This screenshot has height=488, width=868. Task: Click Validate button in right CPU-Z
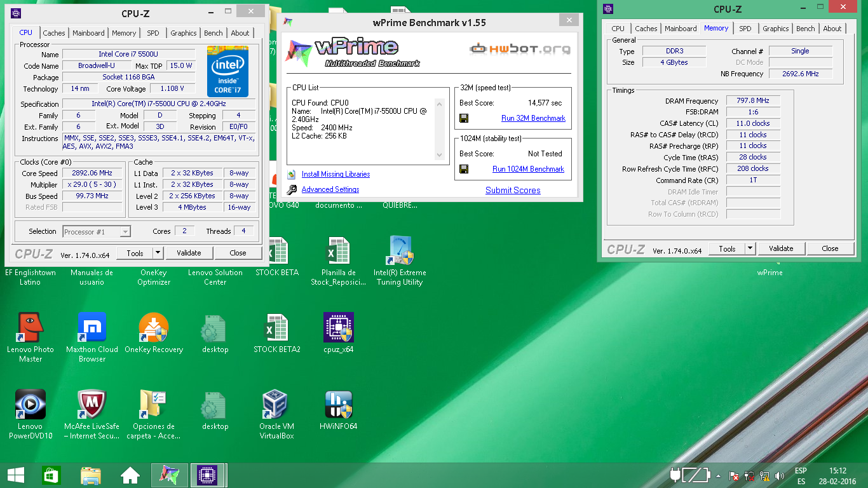pyautogui.click(x=781, y=248)
